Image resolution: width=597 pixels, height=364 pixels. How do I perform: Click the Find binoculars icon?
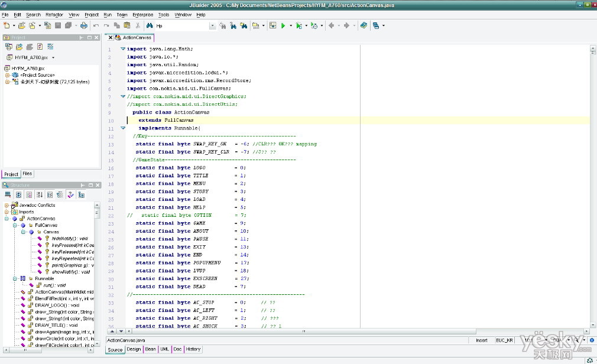click(x=150, y=25)
